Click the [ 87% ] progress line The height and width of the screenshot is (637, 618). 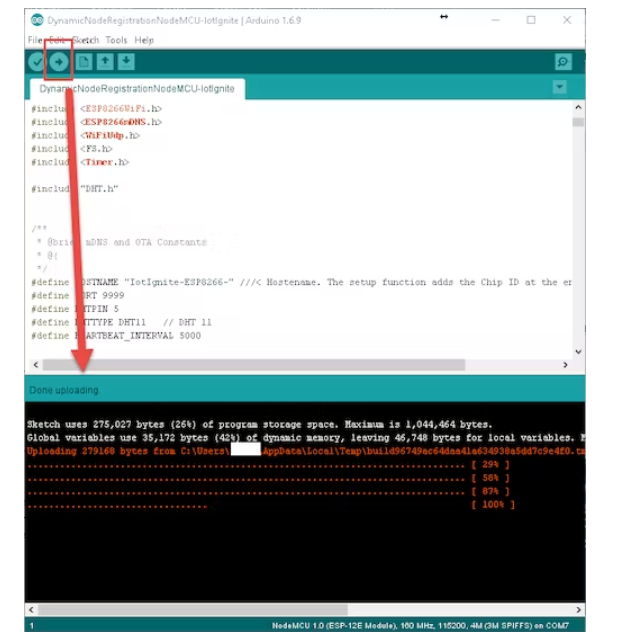pos(268,492)
